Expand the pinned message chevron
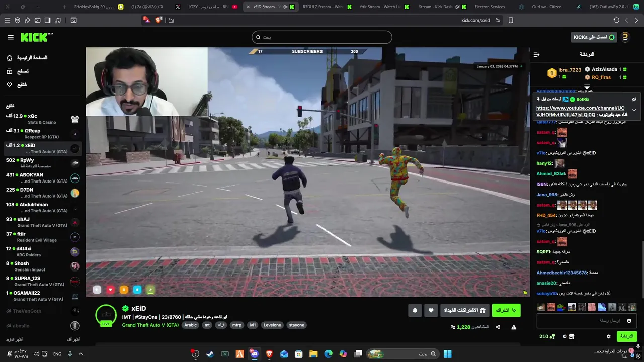The width and height of the screenshot is (644, 362). pos(634,110)
